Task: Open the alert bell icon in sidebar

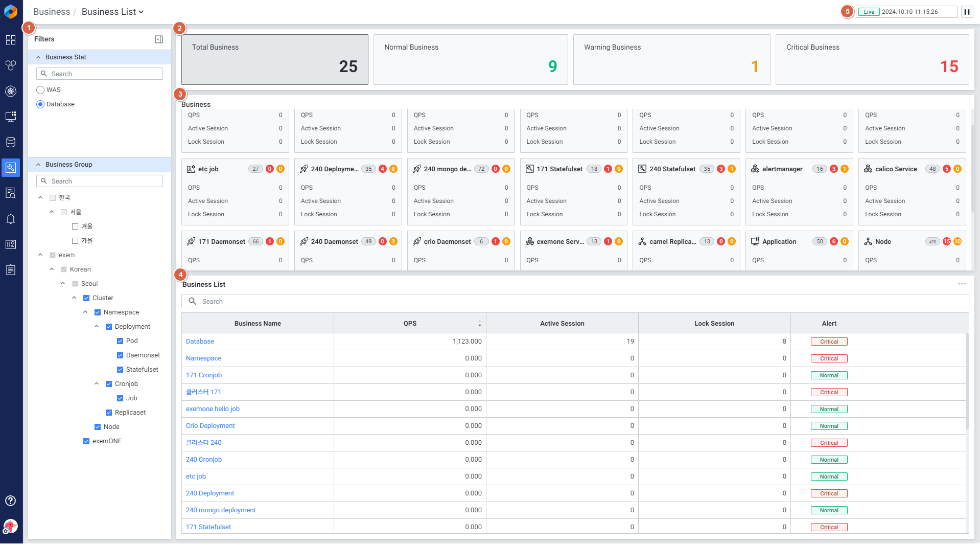Action: point(11,219)
